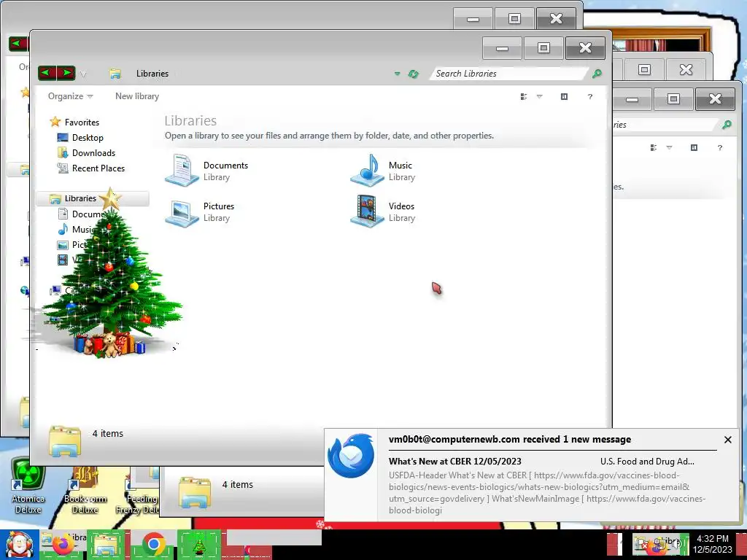The image size is (747, 560).
Task: Open Recent Places under Favorites
Action: coord(91,168)
